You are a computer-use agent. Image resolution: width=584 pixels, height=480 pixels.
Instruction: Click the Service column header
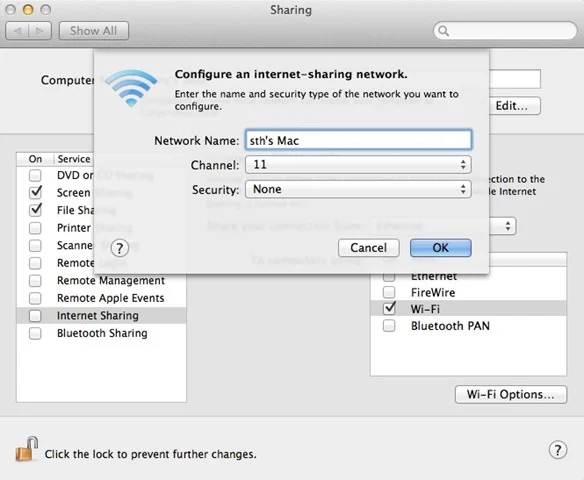pyautogui.click(x=74, y=159)
